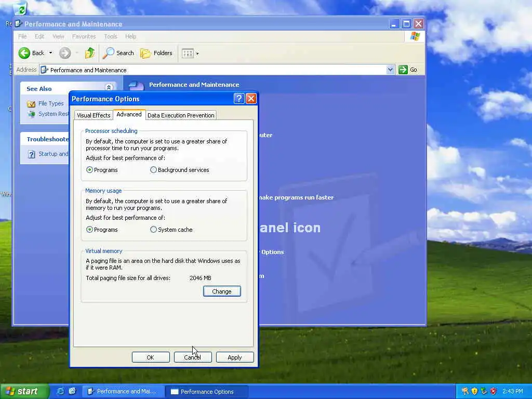Click the Startup troubleshooter question-mark icon
This screenshot has height=399, width=532.
(x=32, y=154)
